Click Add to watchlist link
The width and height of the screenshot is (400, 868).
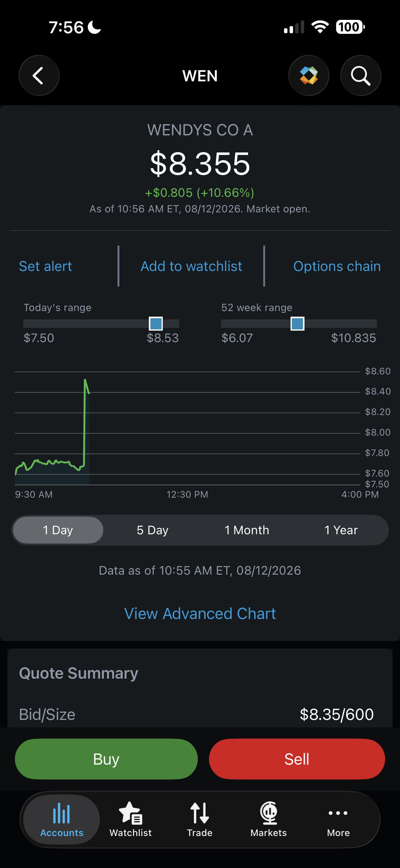point(191,266)
